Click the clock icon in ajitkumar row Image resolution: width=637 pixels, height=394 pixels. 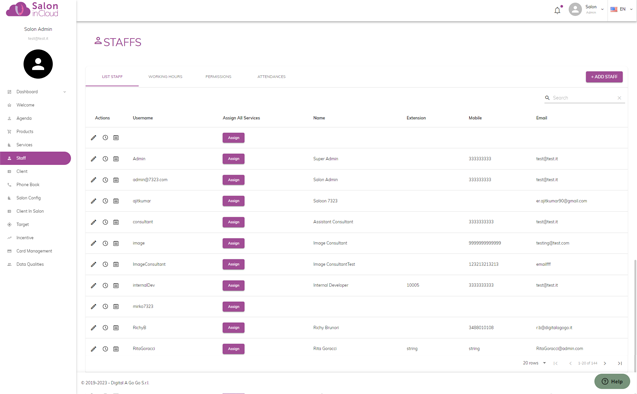point(105,201)
